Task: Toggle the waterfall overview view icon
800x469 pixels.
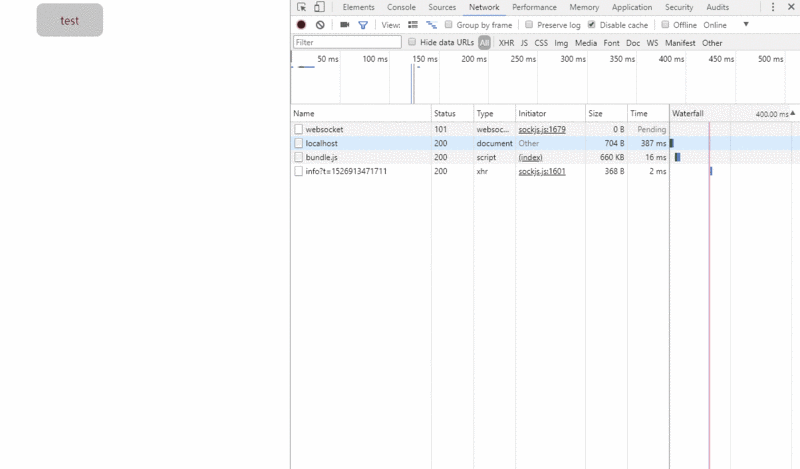Action: point(431,25)
